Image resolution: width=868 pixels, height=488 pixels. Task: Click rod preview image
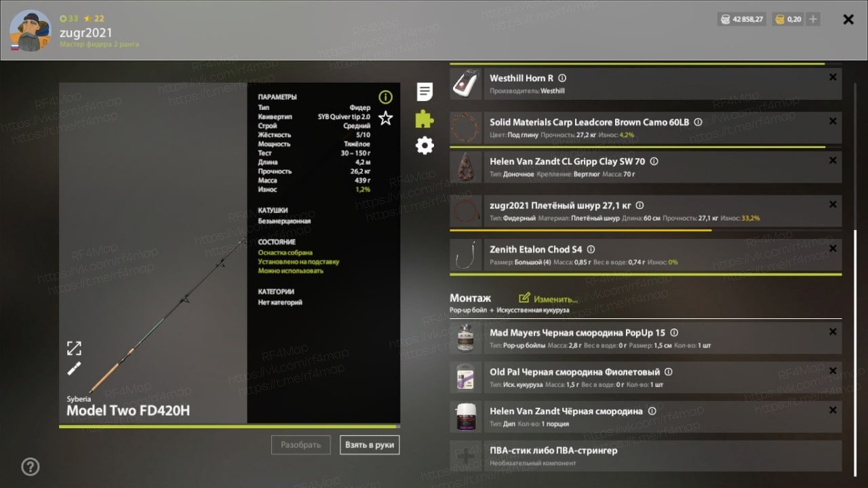(x=153, y=253)
